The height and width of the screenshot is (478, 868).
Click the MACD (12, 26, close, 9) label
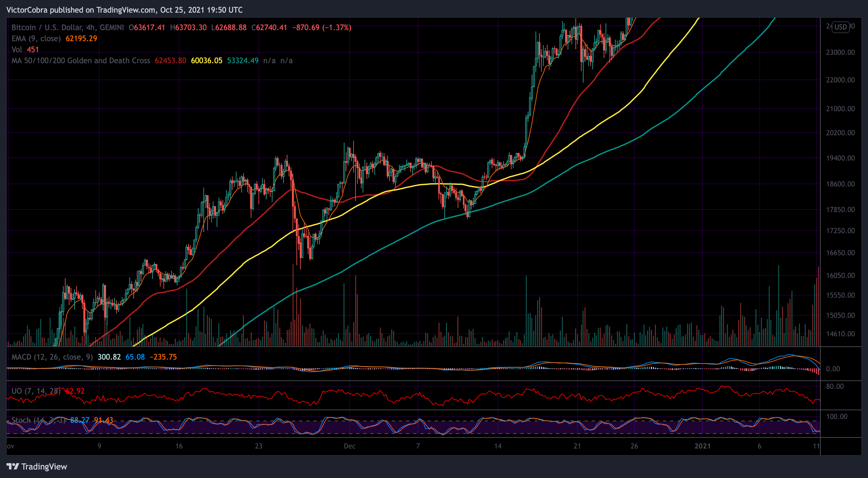(52, 357)
